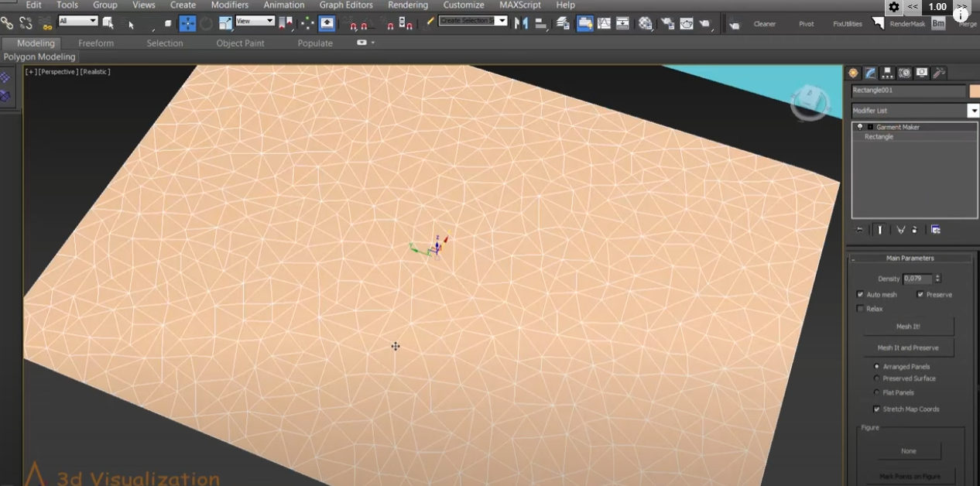Open the View coordinate system dropdown
980x486 pixels.
point(255,21)
